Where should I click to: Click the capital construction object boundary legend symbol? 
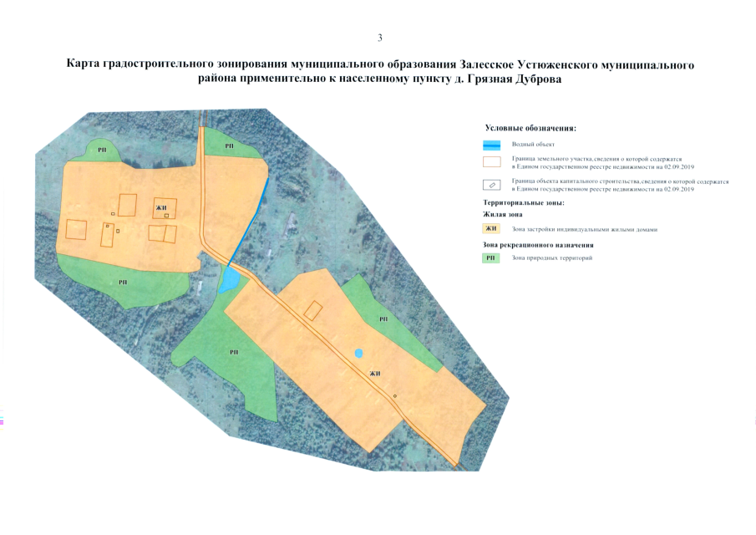pos(491,185)
